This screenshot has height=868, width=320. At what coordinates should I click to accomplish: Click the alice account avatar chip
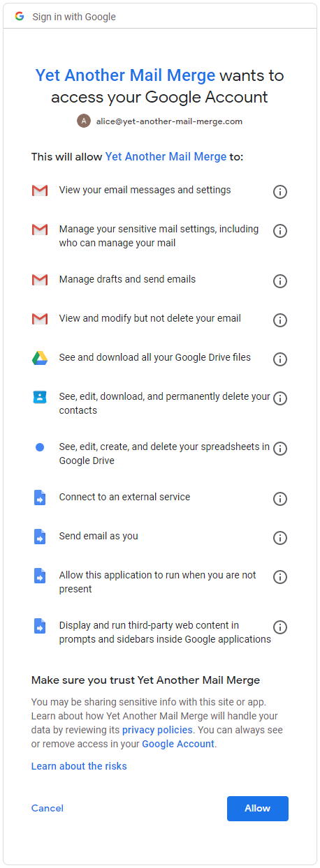click(x=160, y=121)
